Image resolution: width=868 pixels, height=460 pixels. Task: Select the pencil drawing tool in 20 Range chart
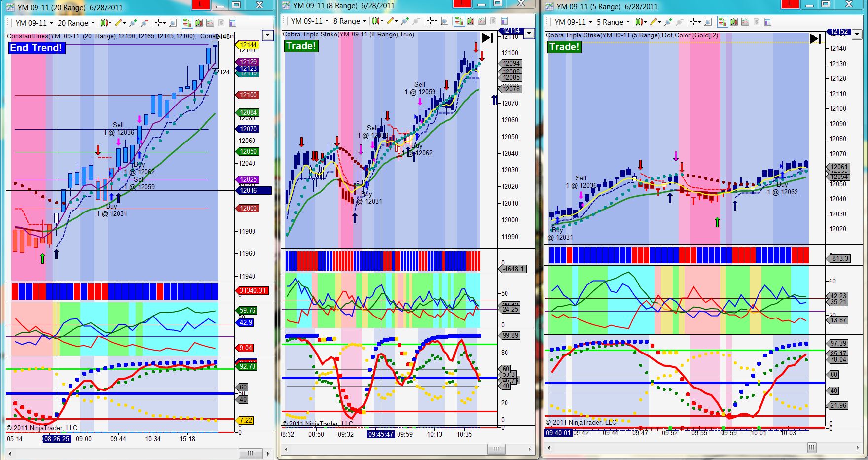tap(118, 23)
